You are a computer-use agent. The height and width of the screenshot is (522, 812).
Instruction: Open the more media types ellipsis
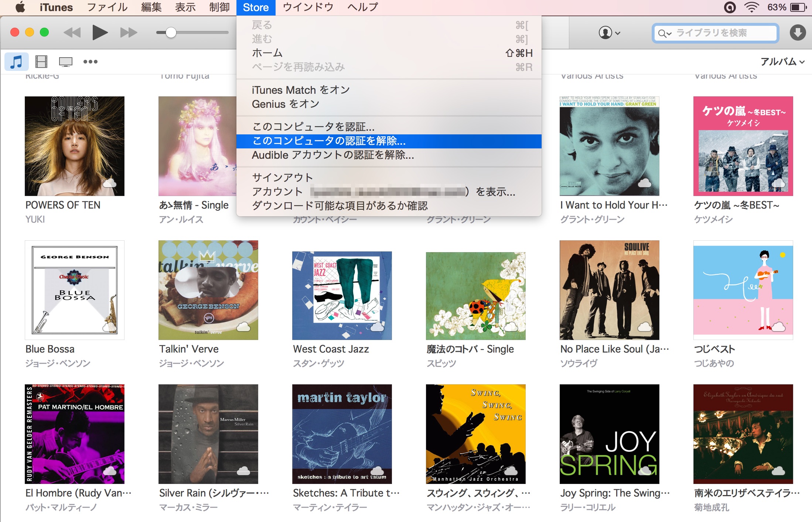[x=91, y=62]
